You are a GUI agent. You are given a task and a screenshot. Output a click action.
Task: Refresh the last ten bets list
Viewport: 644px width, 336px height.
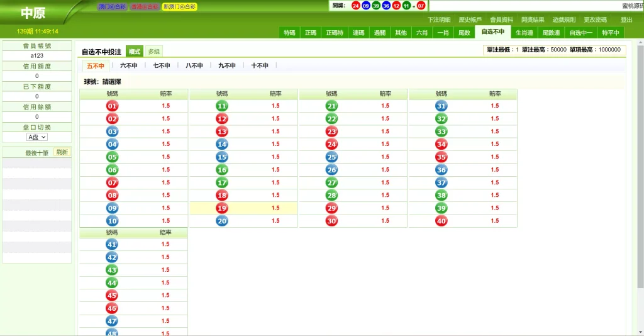(62, 152)
